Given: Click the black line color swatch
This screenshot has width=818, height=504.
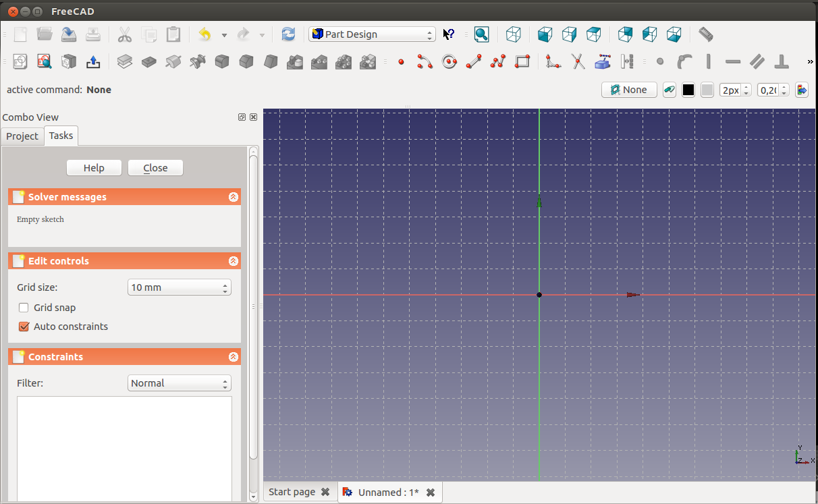Looking at the screenshot, I should 688,90.
